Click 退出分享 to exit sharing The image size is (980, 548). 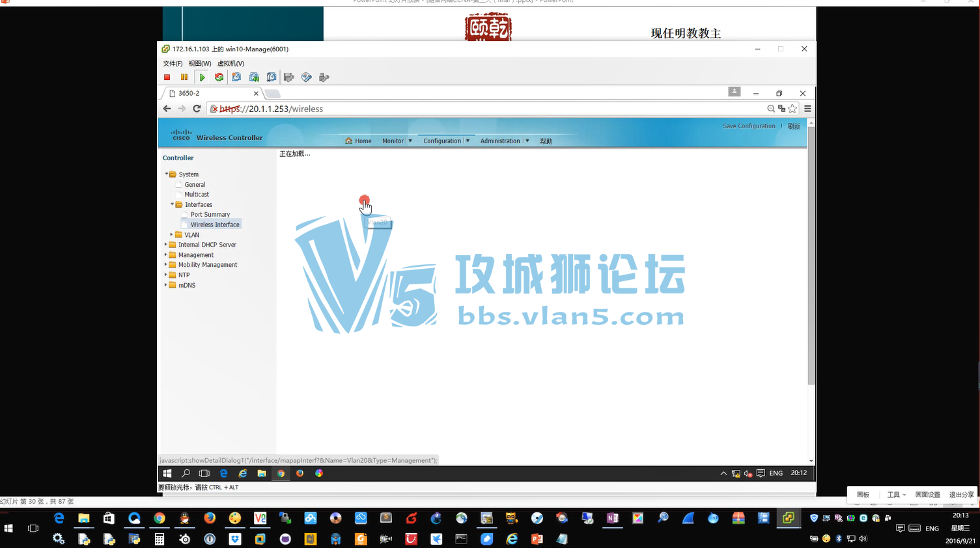[x=961, y=495]
